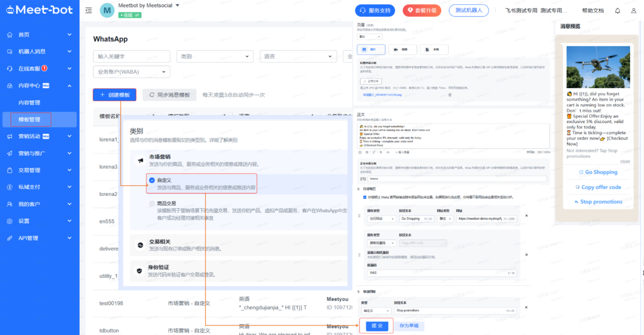Click the 测试机器人 button
This screenshot has width=644, height=335.
468,10
